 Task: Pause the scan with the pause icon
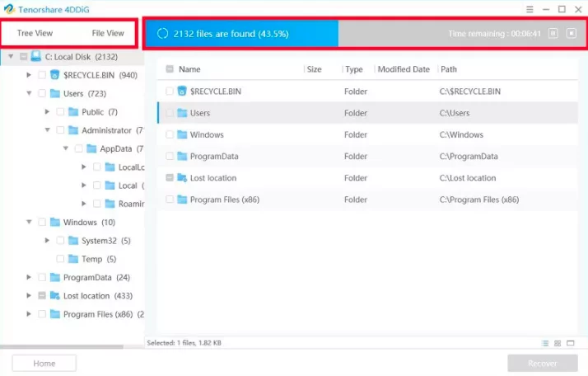click(x=553, y=34)
